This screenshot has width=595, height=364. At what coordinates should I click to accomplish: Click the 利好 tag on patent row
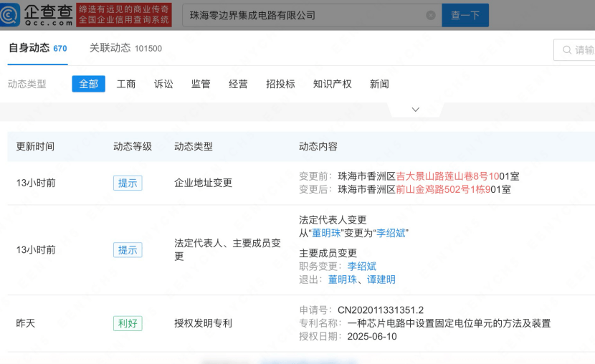(x=128, y=323)
